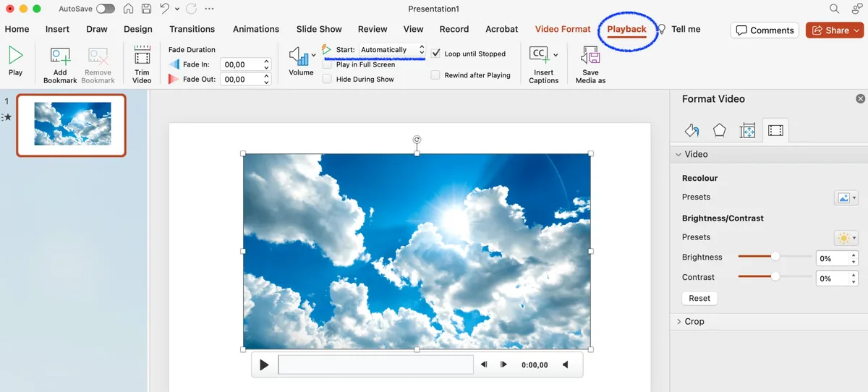
Task: Close the Format Video pane
Action: (x=860, y=99)
